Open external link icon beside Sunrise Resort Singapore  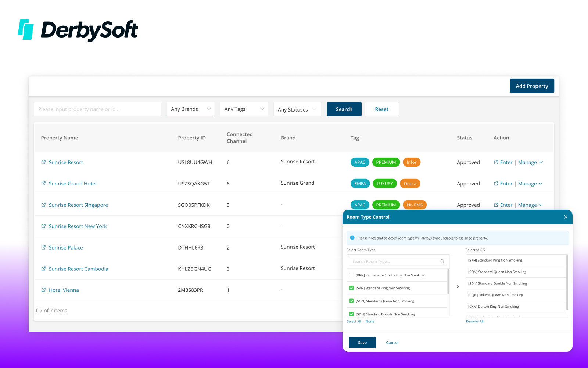(x=43, y=205)
